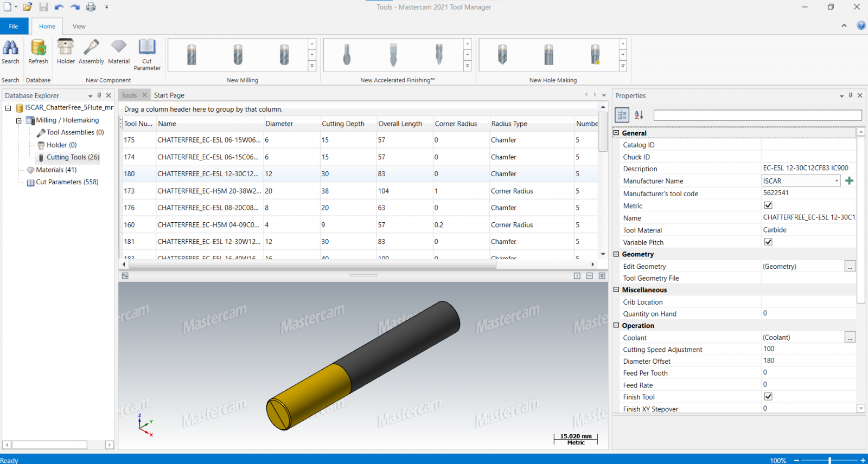Select third New Hole Making tool

595,55
